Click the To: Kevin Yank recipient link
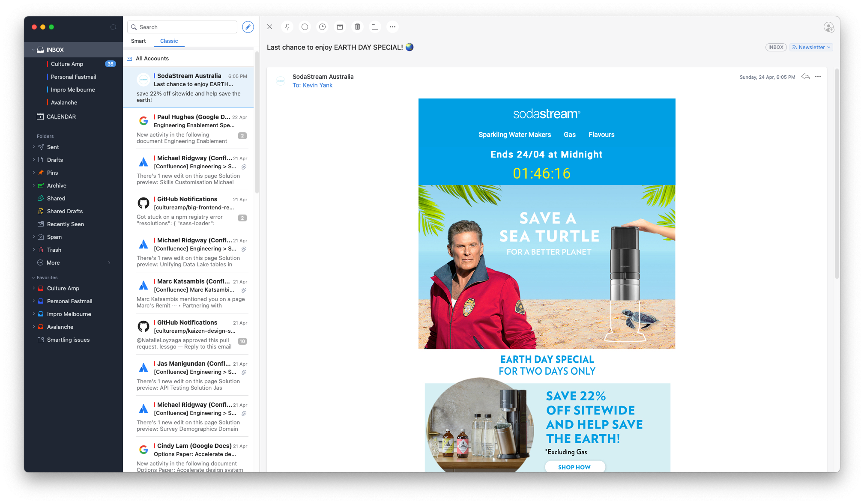 pos(312,85)
